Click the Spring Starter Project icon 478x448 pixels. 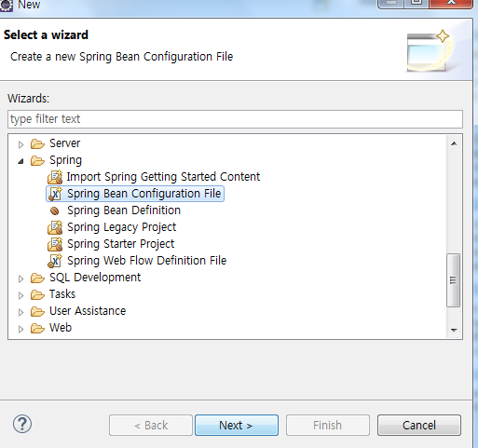(55, 244)
